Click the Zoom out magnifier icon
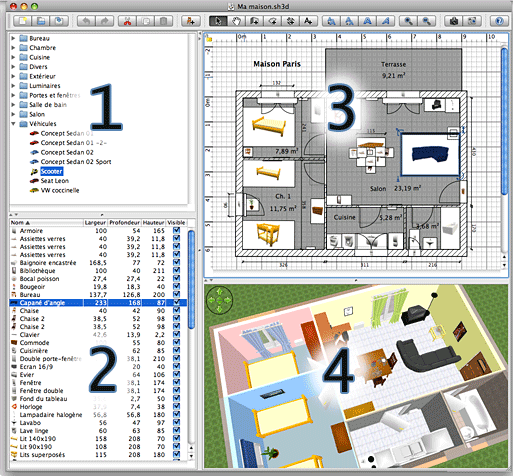The height and width of the screenshot is (476, 513). pos(427,21)
